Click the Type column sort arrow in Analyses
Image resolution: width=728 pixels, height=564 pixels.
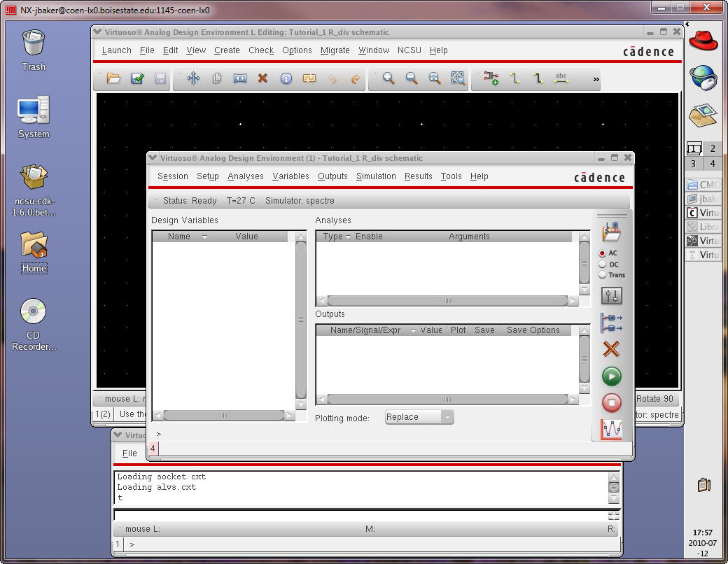[x=348, y=237]
